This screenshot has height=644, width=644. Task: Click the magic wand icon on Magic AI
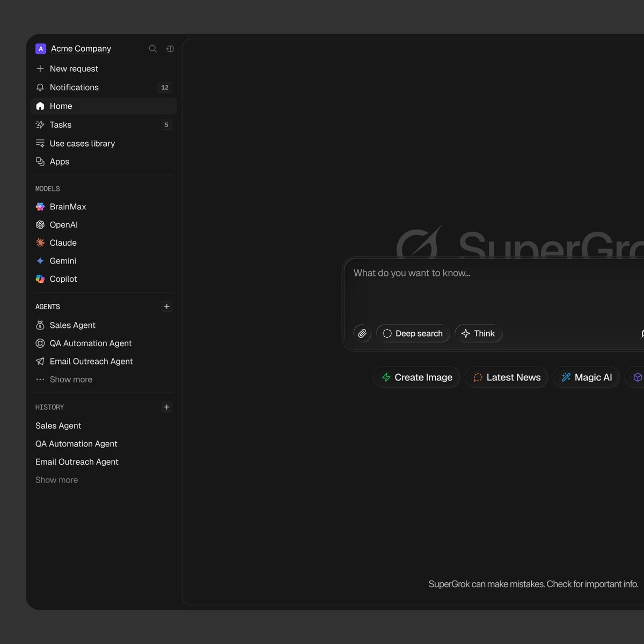pyautogui.click(x=566, y=377)
